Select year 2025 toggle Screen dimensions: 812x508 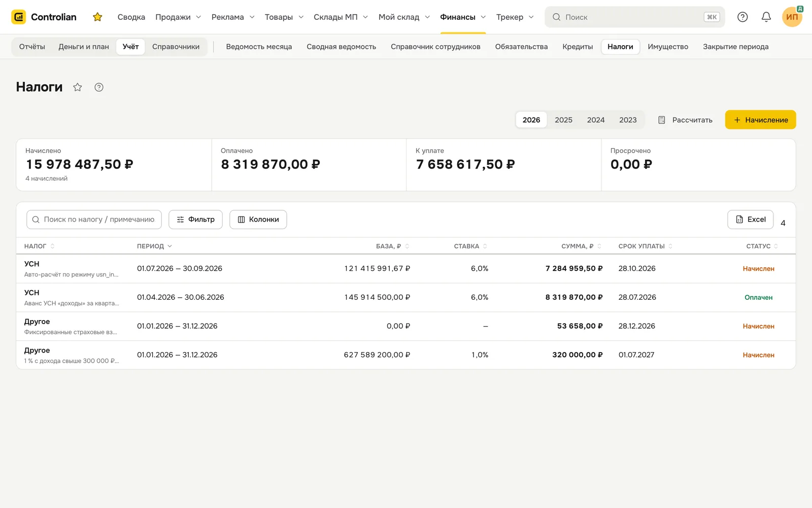tap(563, 120)
